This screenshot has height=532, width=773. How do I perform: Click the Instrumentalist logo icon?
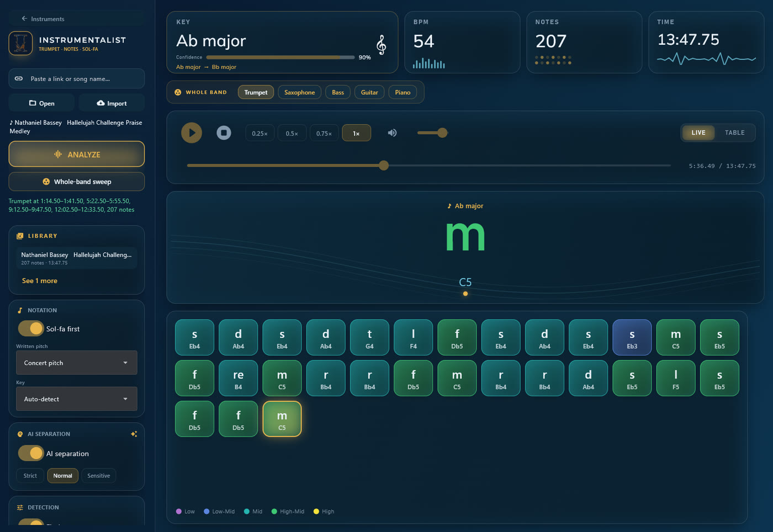(x=20, y=44)
